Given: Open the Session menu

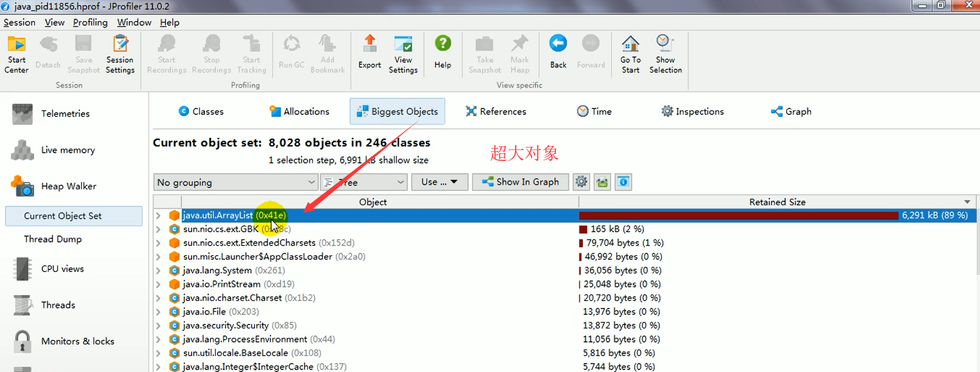Looking at the screenshot, I should 20,22.
